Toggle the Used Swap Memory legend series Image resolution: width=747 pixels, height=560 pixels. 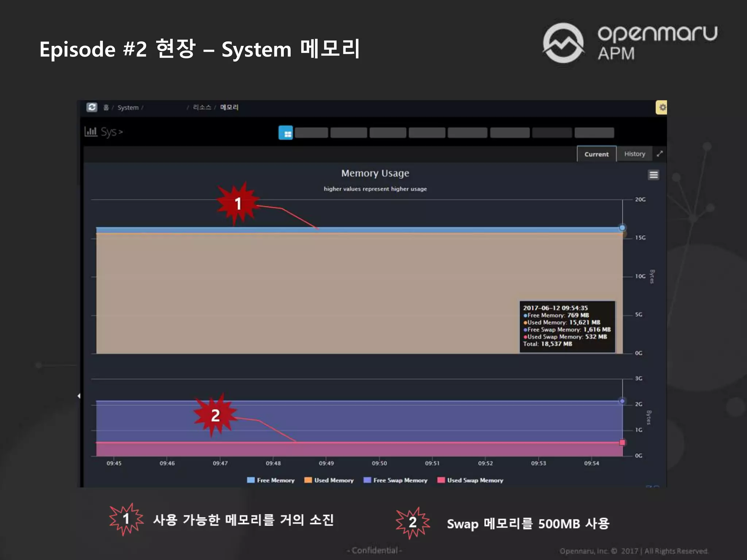(x=470, y=480)
